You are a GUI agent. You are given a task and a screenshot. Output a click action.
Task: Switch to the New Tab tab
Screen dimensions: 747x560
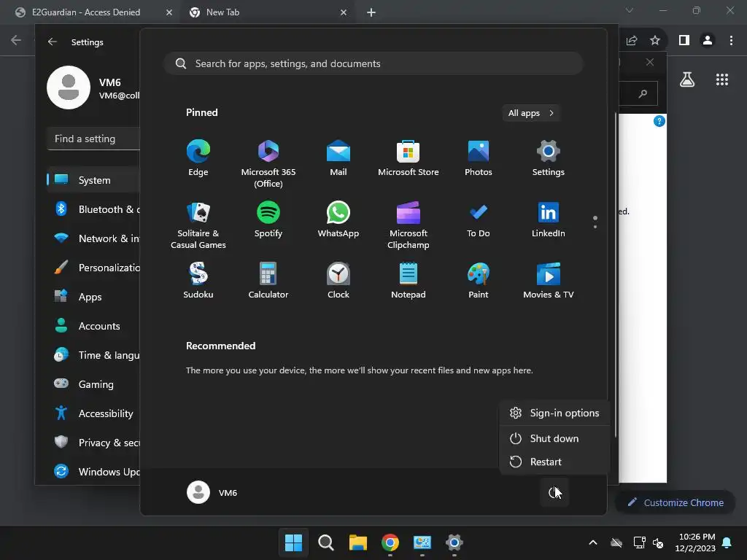[x=268, y=12]
